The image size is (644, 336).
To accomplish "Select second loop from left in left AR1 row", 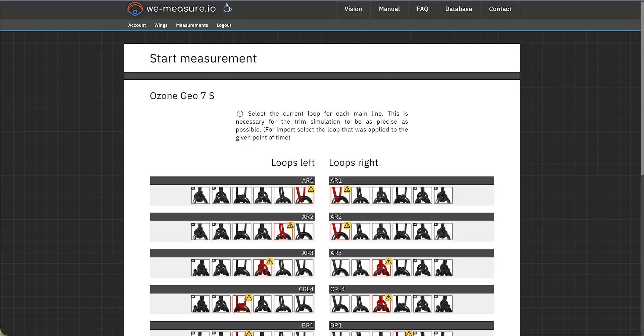I will click(x=221, y=196).
